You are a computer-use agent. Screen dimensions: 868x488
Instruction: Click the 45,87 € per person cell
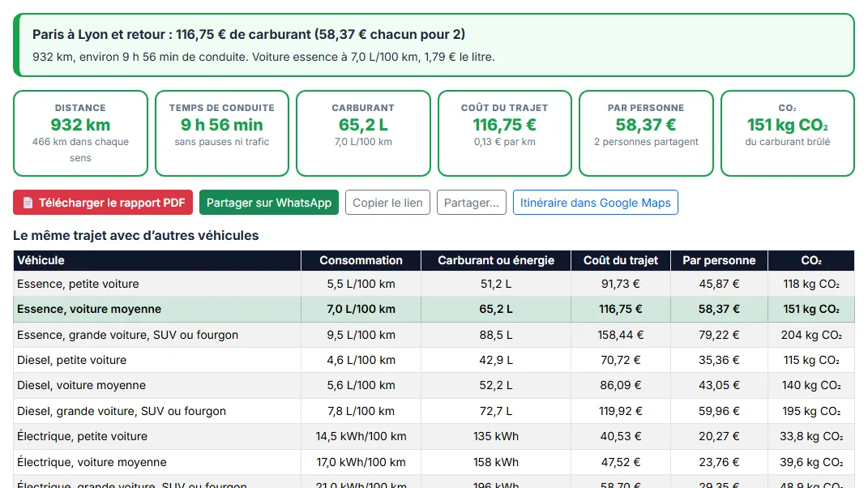pyautogui.click(x=719, y=284)
